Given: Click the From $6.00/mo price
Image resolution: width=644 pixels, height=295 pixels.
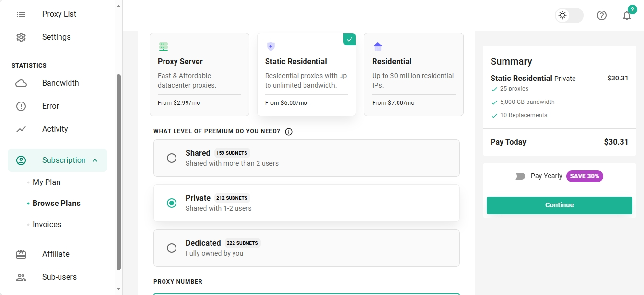Looking at the screenshot, I should (x=286, y=103).
